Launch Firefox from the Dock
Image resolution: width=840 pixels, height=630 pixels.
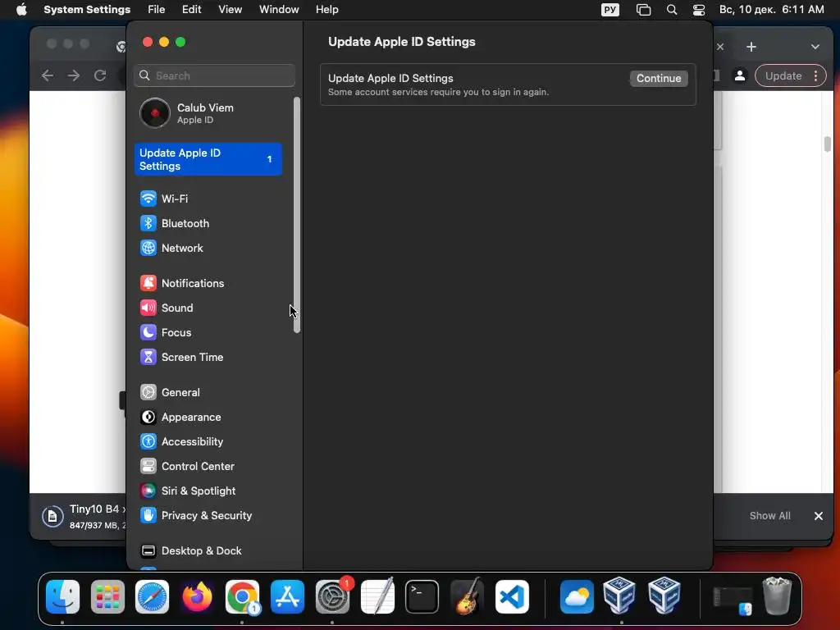point(197,597)
